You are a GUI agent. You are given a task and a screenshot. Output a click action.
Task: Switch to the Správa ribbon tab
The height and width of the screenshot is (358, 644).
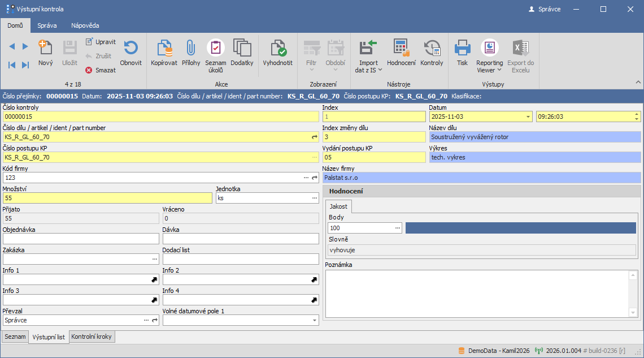click(47, 25)
